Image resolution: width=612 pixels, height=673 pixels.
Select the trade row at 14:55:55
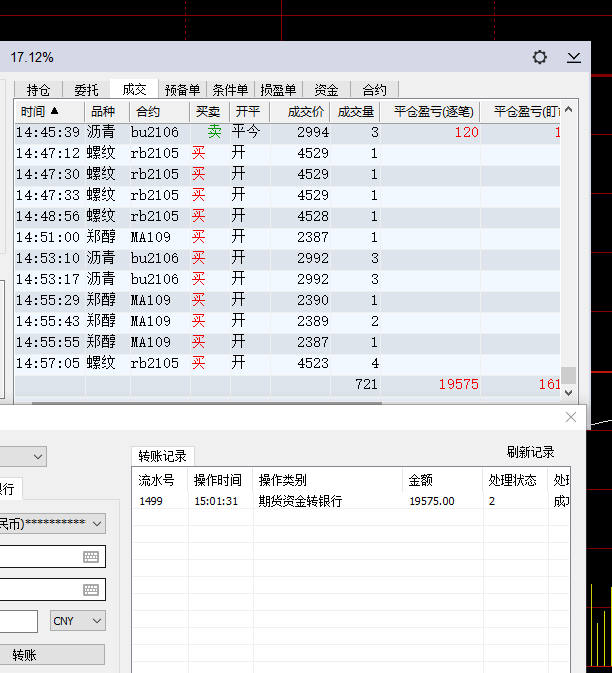(288, 342)
